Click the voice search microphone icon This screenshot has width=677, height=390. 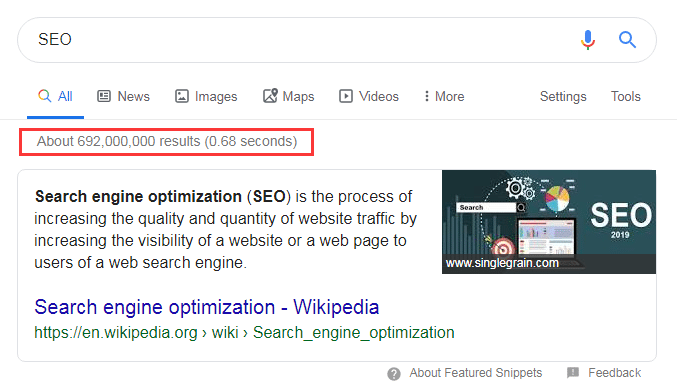[x=588, y=40]
